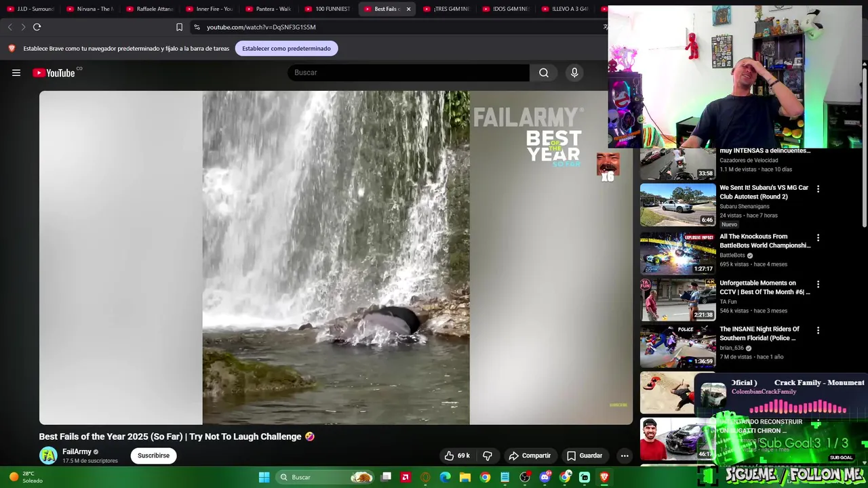This screenshot has width=868, height=488.
Task: Open the YouTube guide hamburger menu
Action: [16, 73]
